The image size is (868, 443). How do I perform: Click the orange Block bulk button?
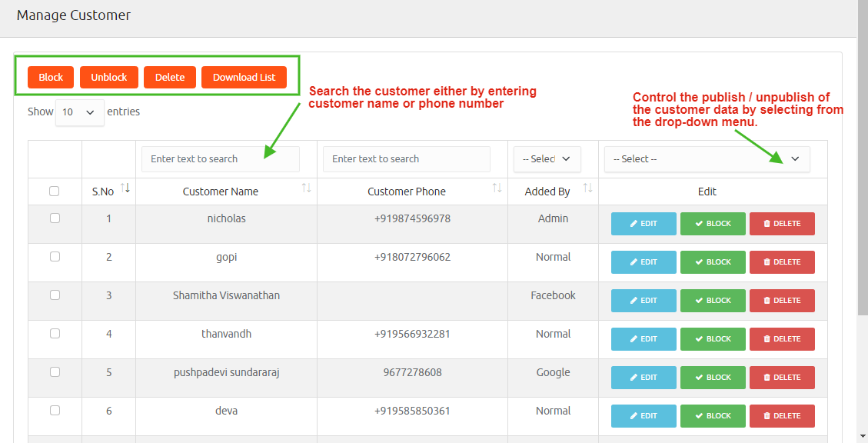[x=51, y=78]
